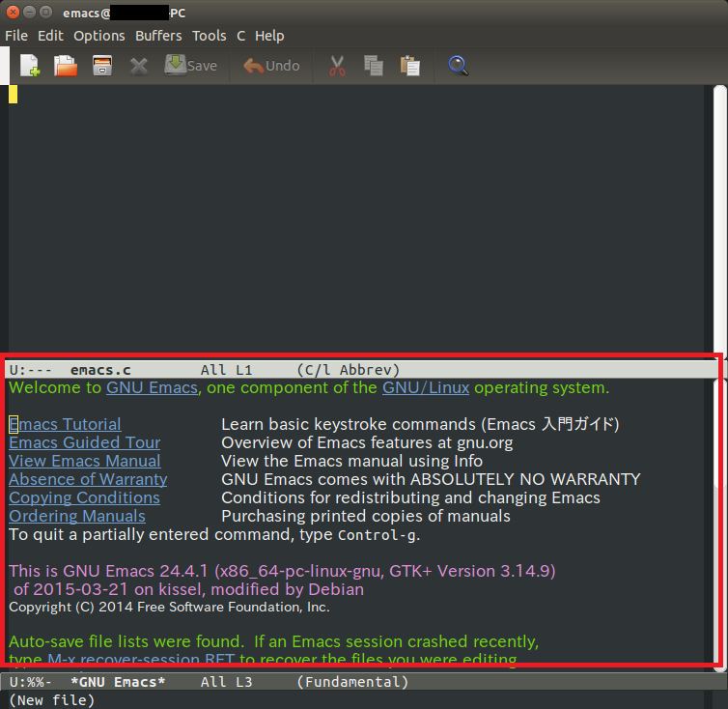
Task: Follow the GNU/Linux link
Action: [x=426, y=387]
